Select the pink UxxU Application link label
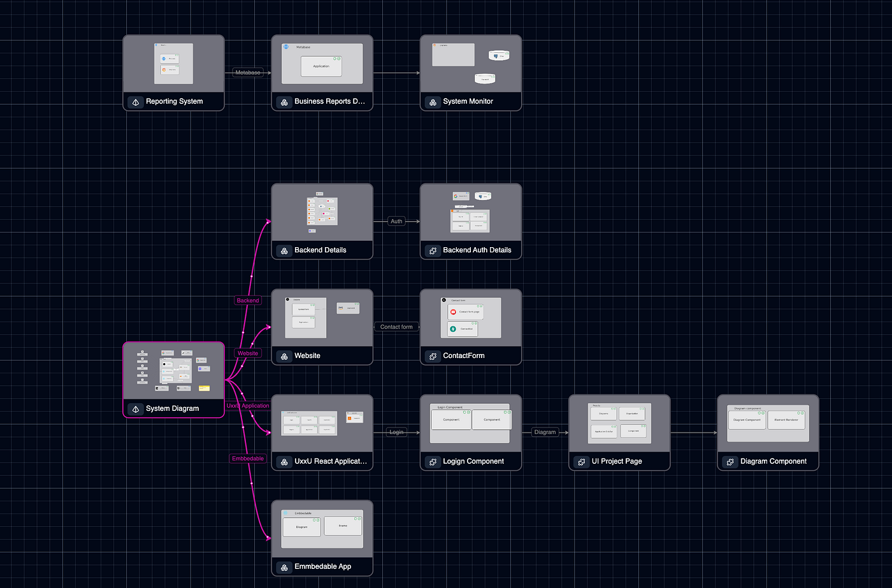 [248, 406]
